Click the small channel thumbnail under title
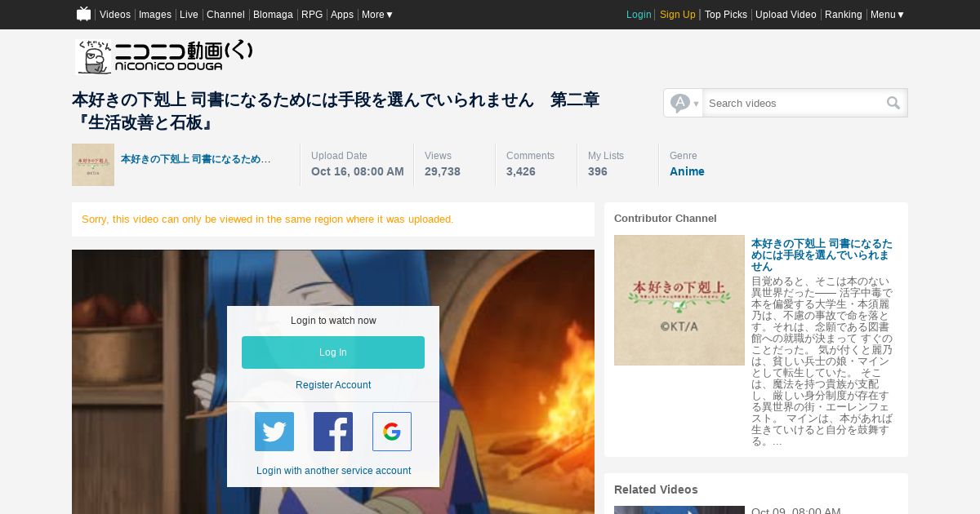Image resolution: width=980 pixels, height=514 pixels. tap(93, 165)
